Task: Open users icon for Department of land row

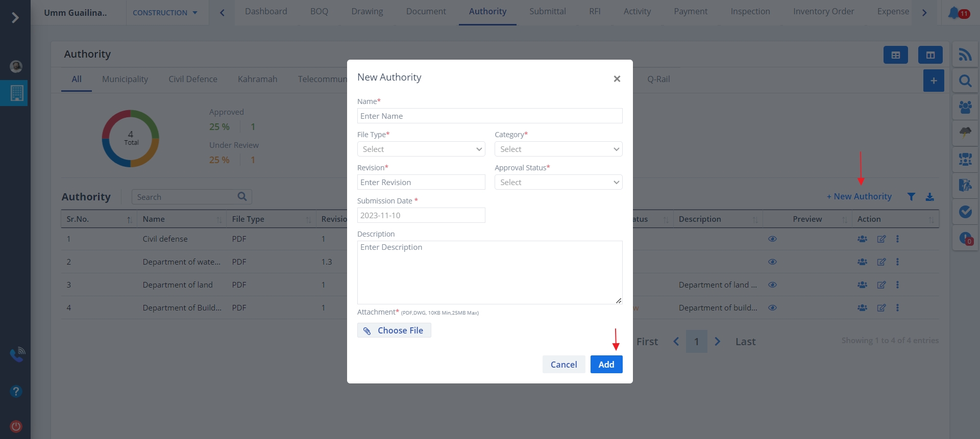Action: click(862, 285)
